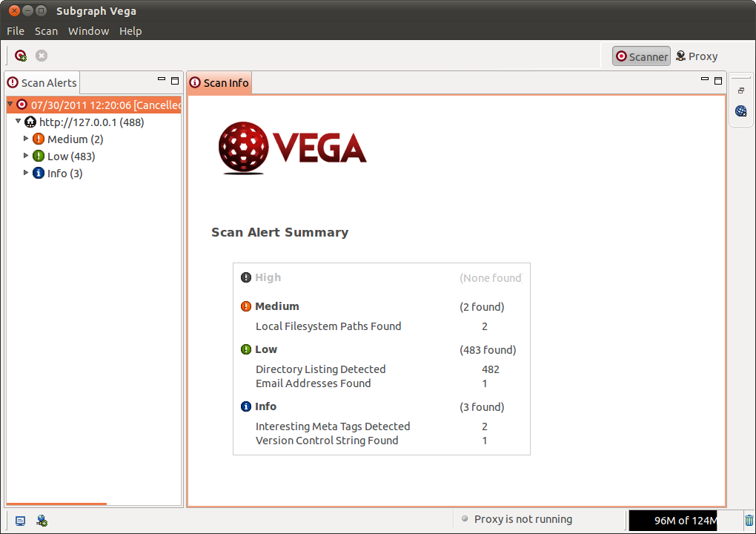The height and width of the screenshot is (534, 756).
Task: Collapse the http://127.0.0.1 host node
Action: pyautogui.click(x=19, y=121)
